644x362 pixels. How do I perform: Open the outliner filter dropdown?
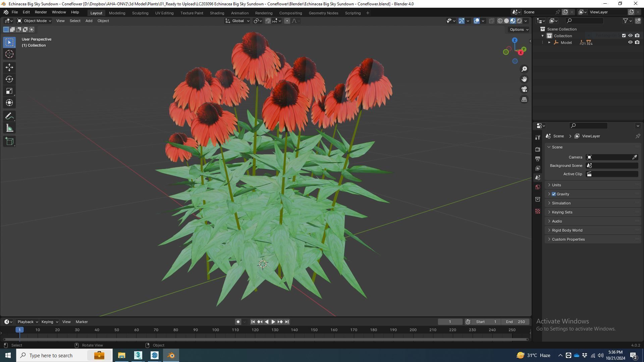click(x=627, y=21)
